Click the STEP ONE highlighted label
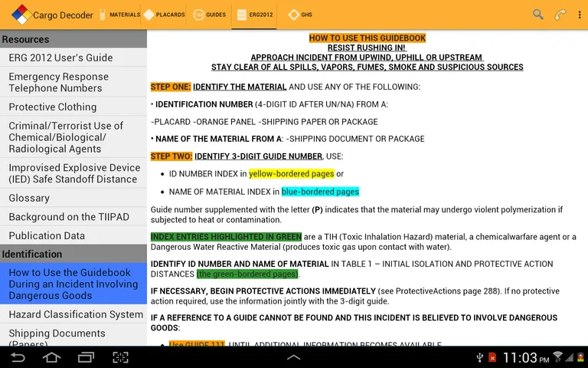This screenshot has width=588, height=368. (x=171, y=87)
